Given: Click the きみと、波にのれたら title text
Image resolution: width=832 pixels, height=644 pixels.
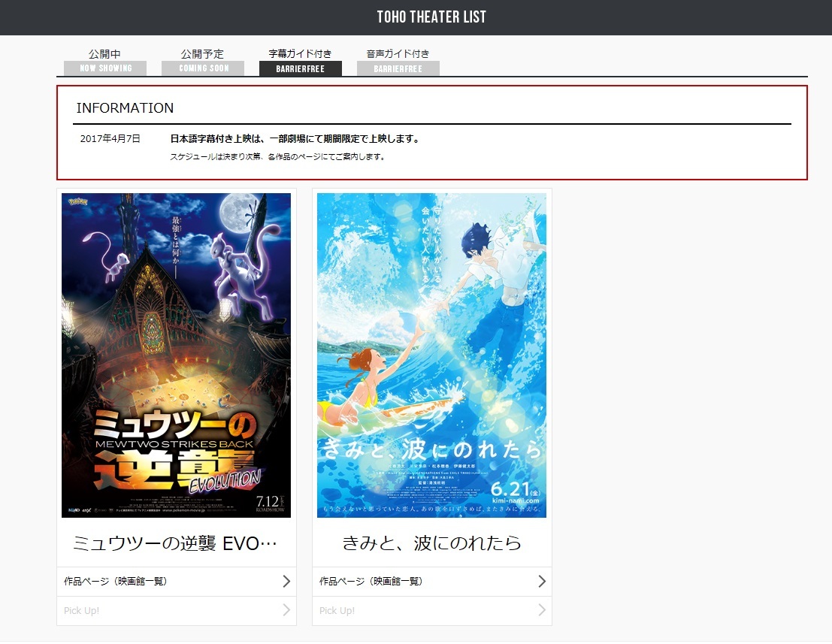Looking at the screenshot, I should tap(431, 543).
